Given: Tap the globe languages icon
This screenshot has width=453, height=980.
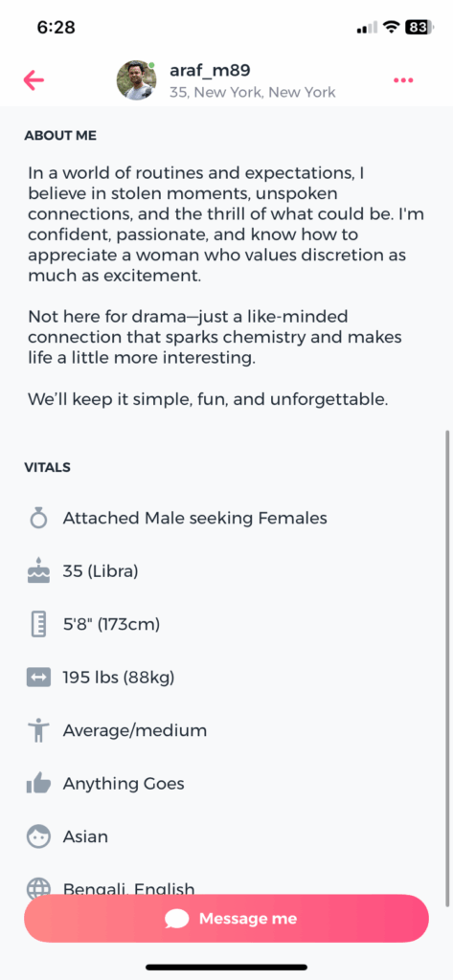Looking at the screenshot, I should click(39, 888).
